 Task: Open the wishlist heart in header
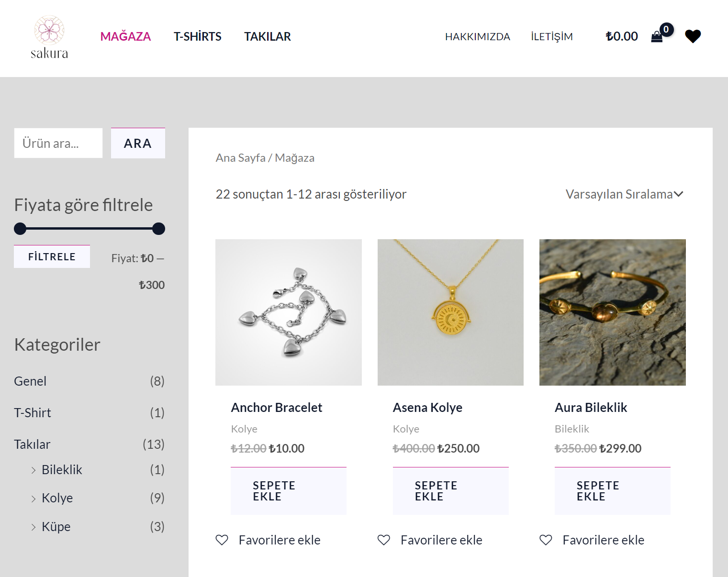pyautogui.click(x=693, y=36)
